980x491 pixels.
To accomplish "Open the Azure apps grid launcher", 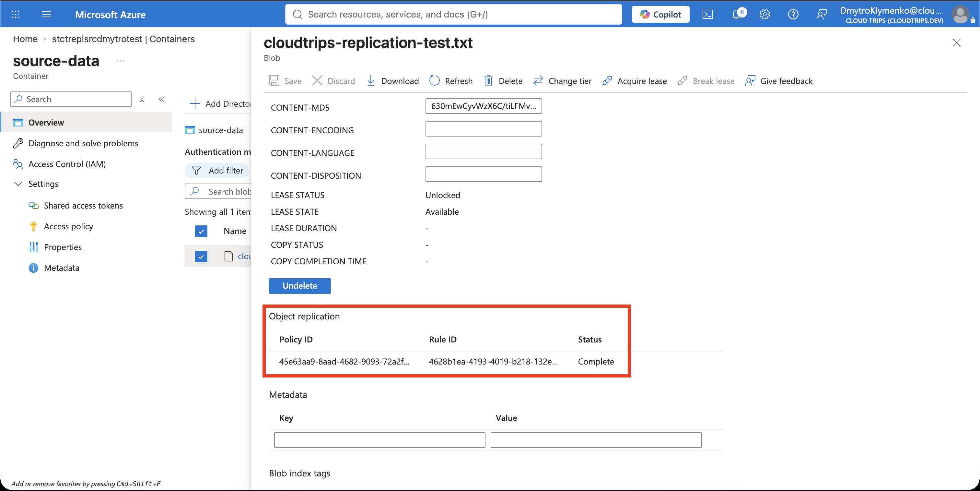I will pos(16,15).
